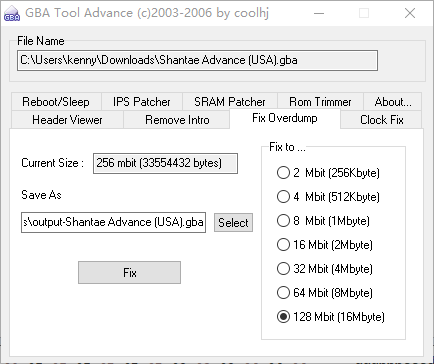Close the GBA Tool Advance window

click(410, 13)
